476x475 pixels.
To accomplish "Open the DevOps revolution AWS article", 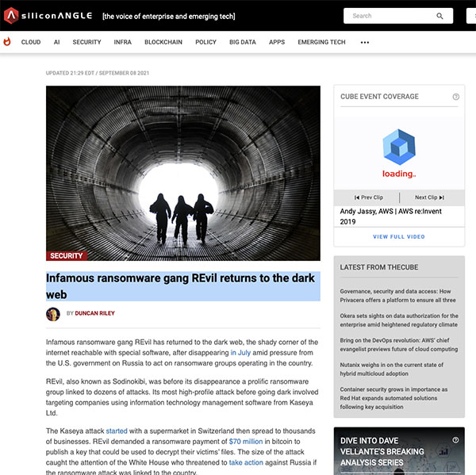I will (x=398, y=345).
